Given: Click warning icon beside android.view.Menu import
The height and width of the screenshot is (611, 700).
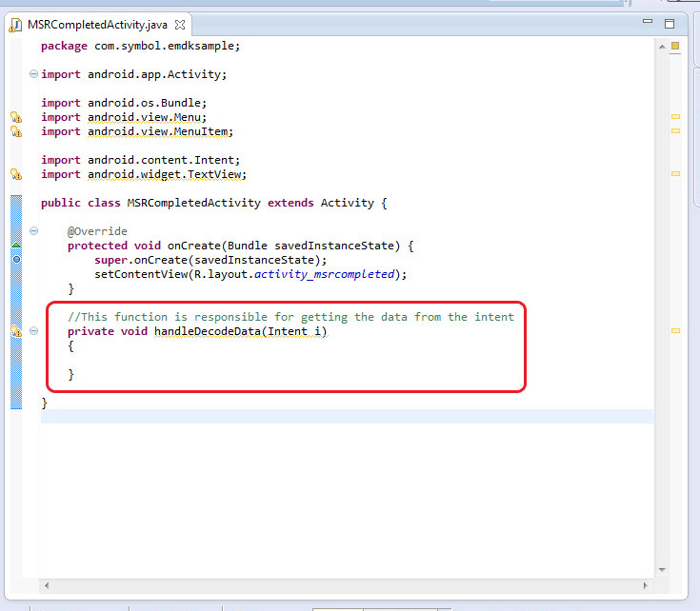Looking at the screenshot, I should point(15,117).
